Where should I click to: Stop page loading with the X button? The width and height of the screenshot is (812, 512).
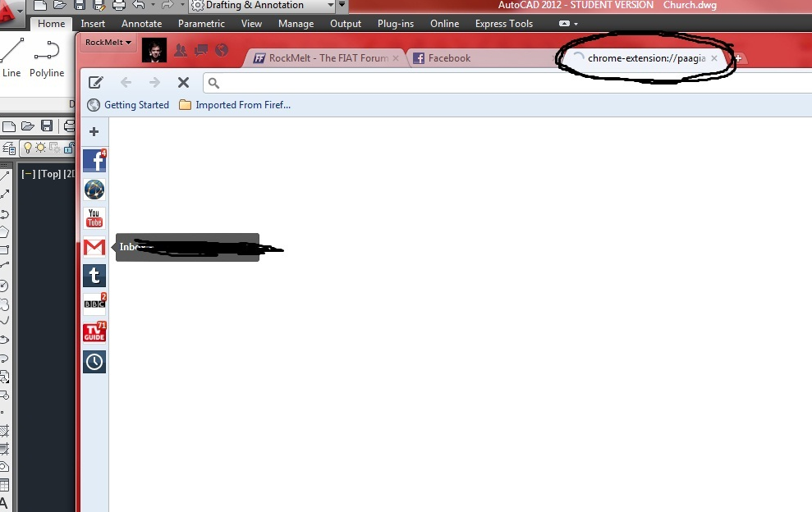tap(183, 82)
